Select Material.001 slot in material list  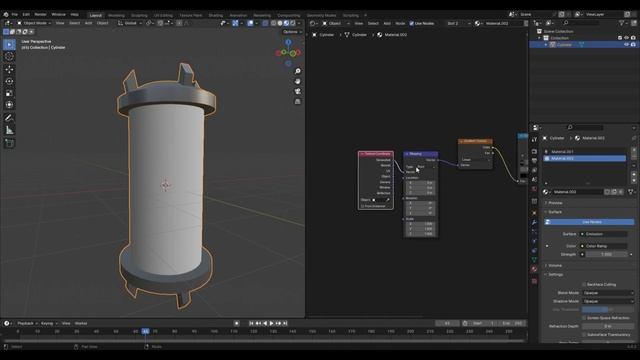(x=584, y=151)
